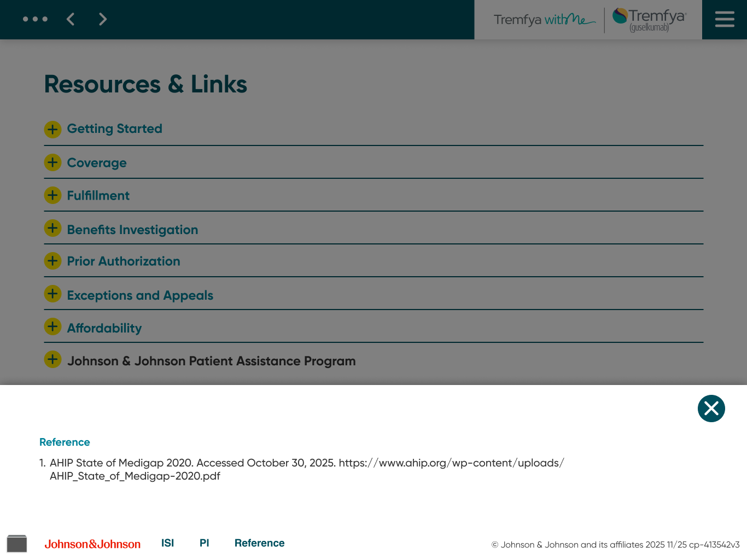The width and height of the screenshot is (747, 560).
Task: Click the Tremfya withMe logo
Action: tap(544, 20)
